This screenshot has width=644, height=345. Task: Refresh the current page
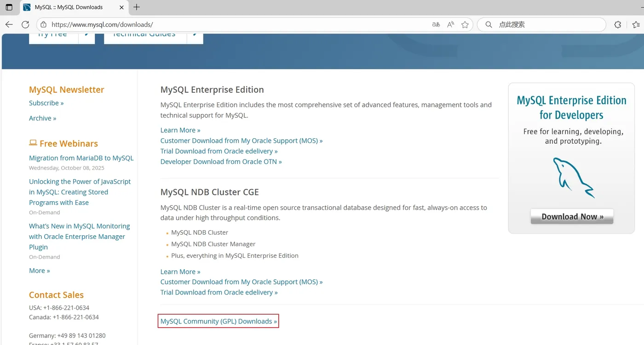coord(26,25)
